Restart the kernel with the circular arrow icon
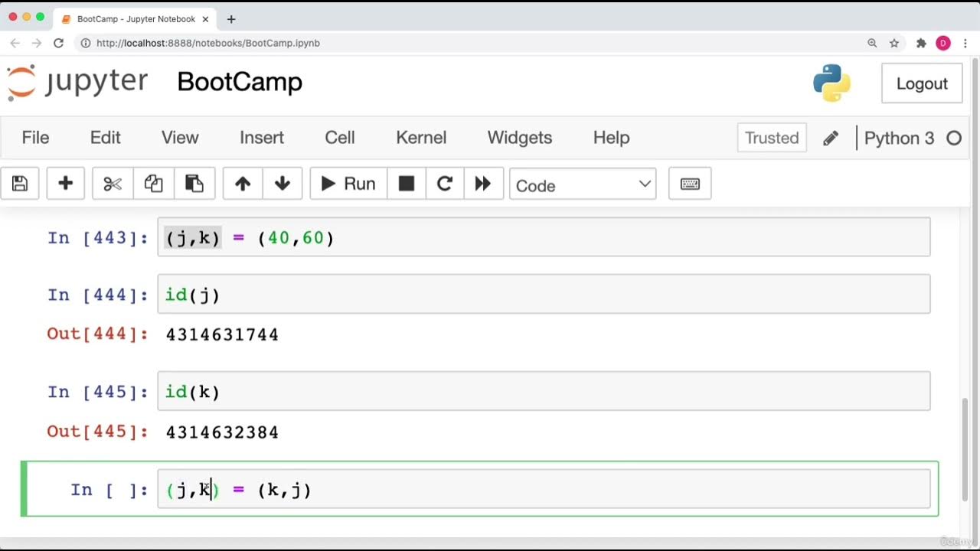Image resolution: width=980 pixels, height=551 pixels. pyautogui.click(x=445, y=184)
